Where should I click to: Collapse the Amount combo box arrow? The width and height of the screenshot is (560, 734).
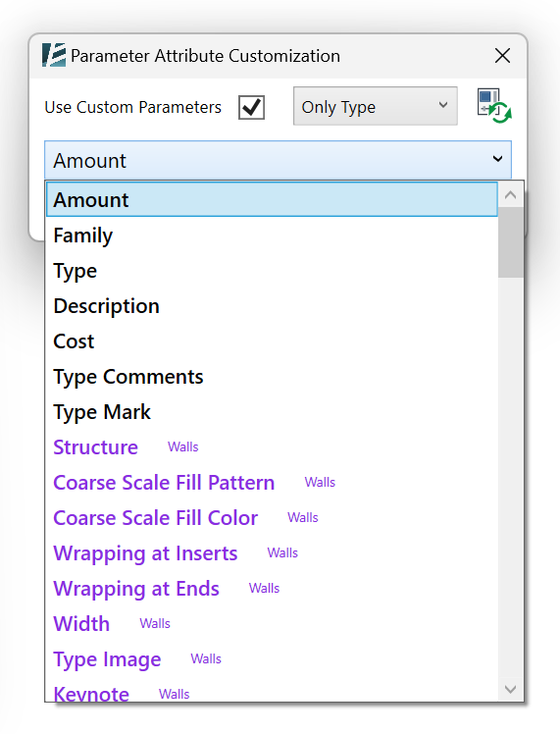coord(498,159)
